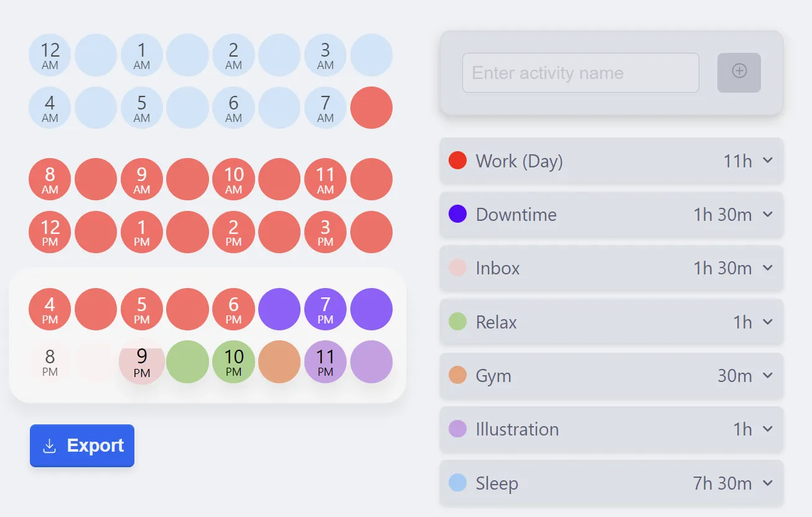The height and width of the screenshot is (517, 812).
Task: Click the Export button
Action: 82,445
